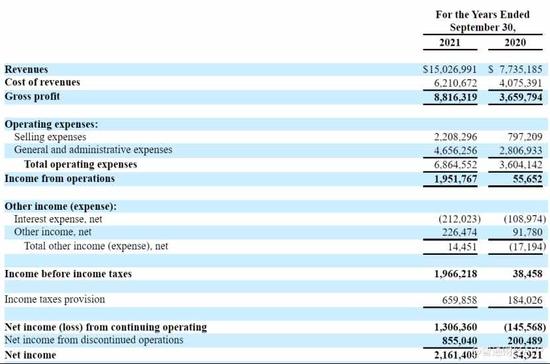Image resolution: width=550 pixels, height=364 pixels.
Task: Click selling expenses value 2,208,296
Action: 455,137
